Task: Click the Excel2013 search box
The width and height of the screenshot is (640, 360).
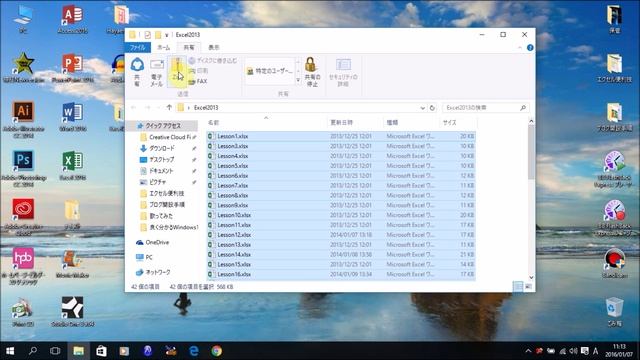Action: coord(486,108)
